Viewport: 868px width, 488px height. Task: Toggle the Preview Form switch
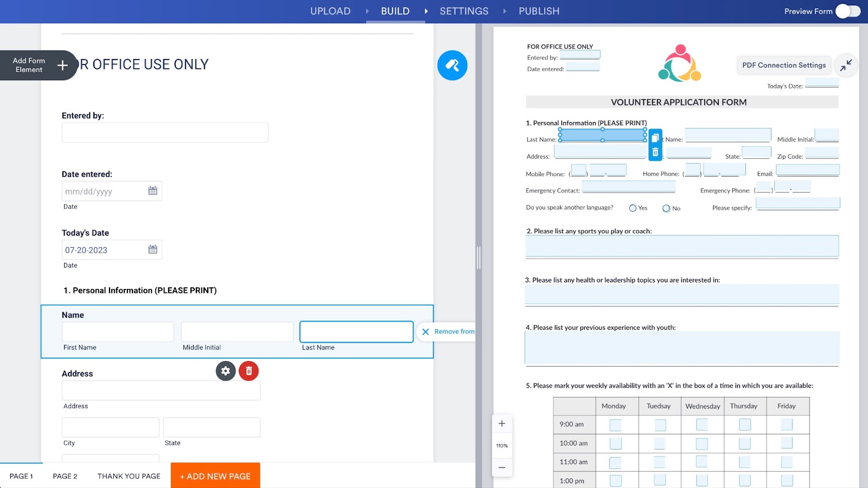(x=848, y=11)
